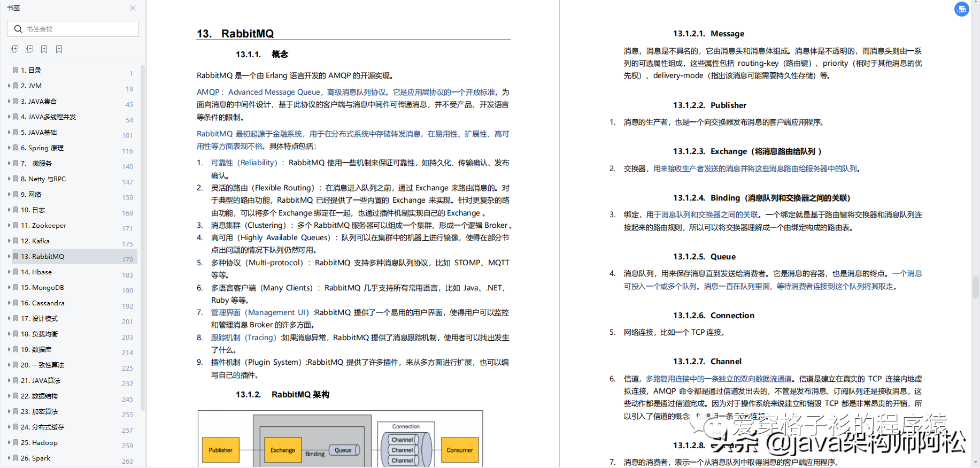The image size is (980, 468).
Task: Click the blue floating assistant icon
Action: (x=962, y=9)
